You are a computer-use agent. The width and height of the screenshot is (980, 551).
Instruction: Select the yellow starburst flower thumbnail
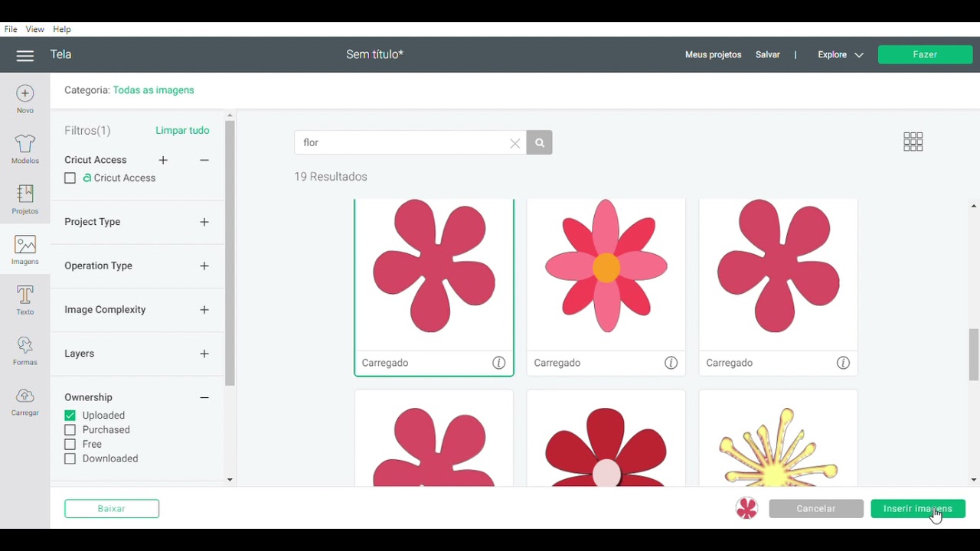point(779,439)
